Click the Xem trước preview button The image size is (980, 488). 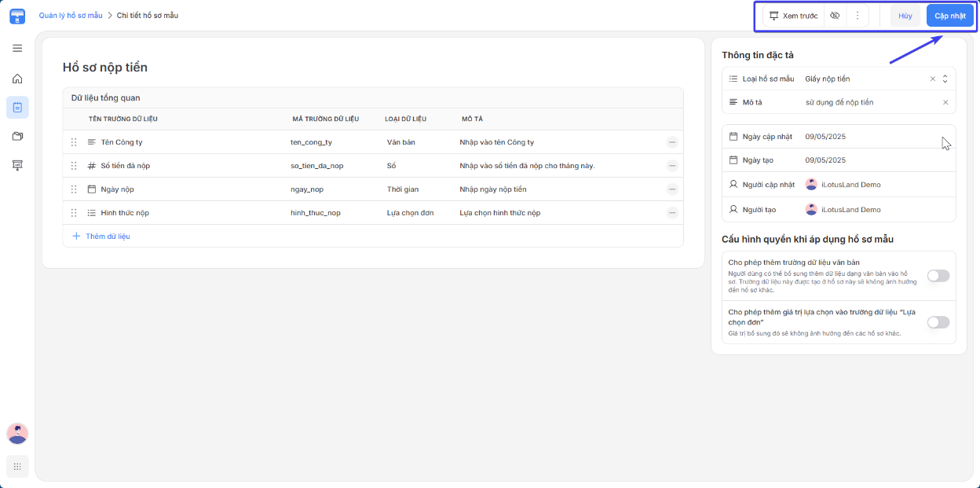[793, 16]
